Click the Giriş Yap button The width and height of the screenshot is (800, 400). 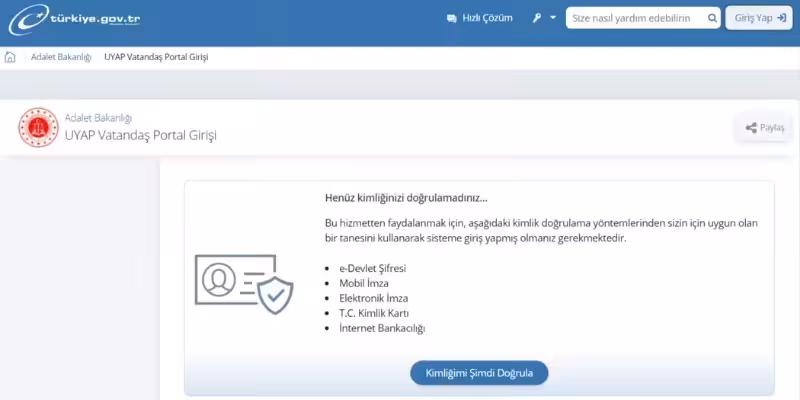pos(759,18)
